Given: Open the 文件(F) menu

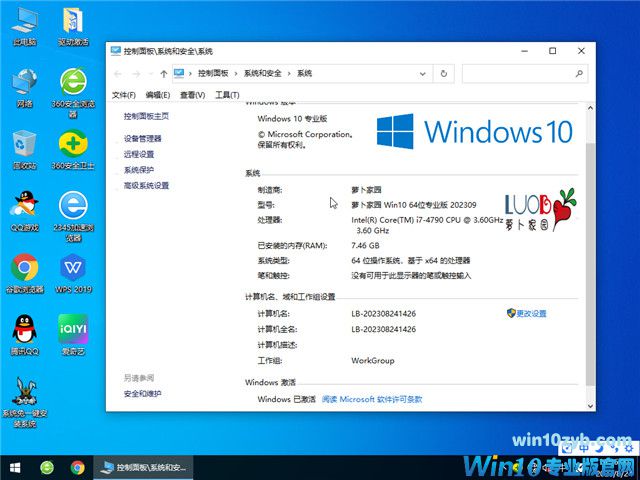Looking at the screenshot, I should [x=124, y=95].
